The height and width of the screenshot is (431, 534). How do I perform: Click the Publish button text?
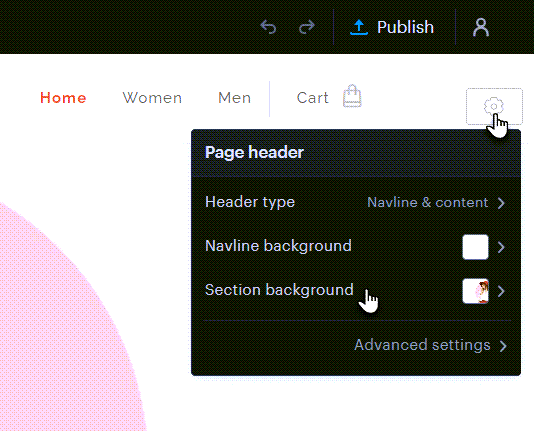(405, 27)
